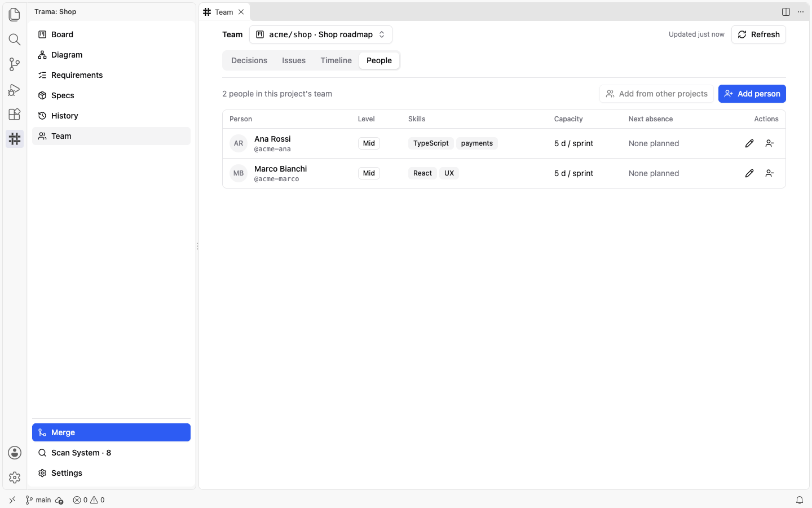812x508 pixels.
Task: Click the Ana Rossi name
Action: 272,139
